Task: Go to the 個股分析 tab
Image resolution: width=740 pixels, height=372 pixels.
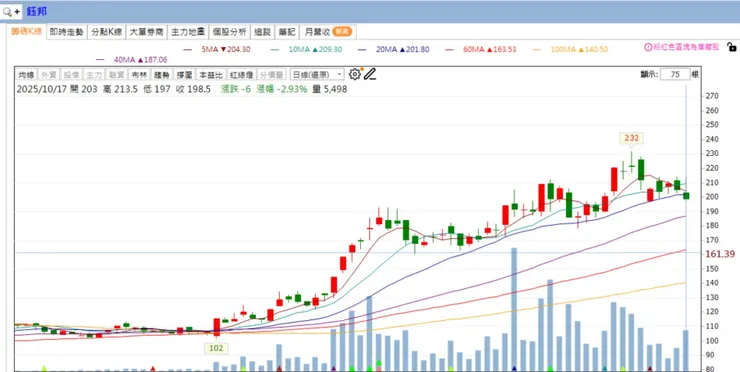Action: [x=229, y=32]
